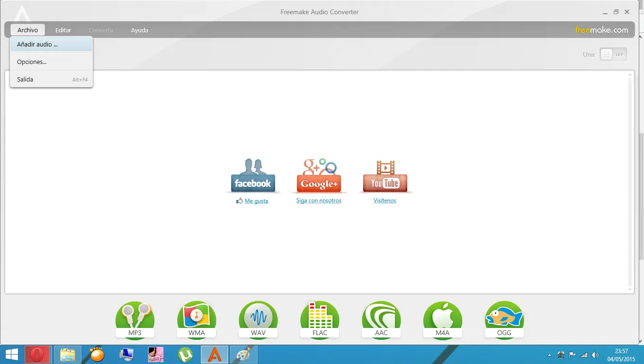Open the freemake.com website link
The height and width of the screenshot is (364, 644).
pos(602,30)
